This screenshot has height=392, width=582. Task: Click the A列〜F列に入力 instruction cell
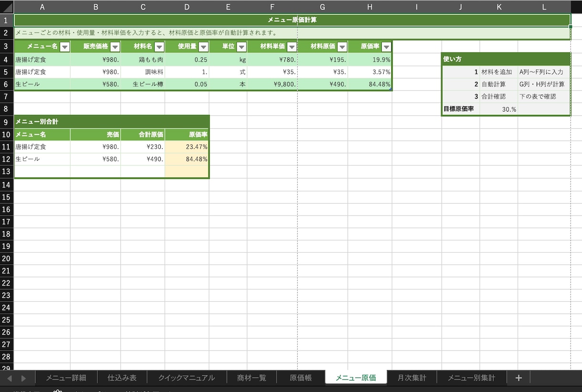(x=544, y=72)
